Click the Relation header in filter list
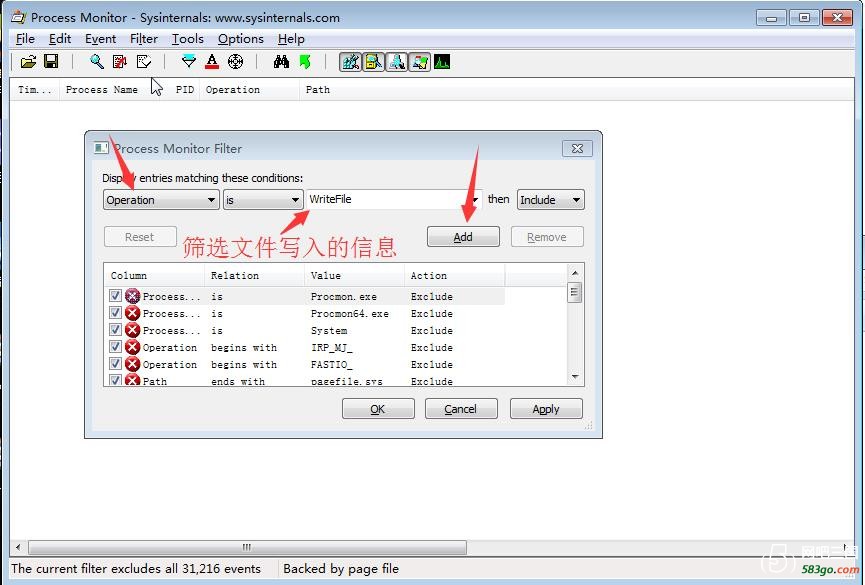The width and height of the screenshot is (865, 585). coord(254,275)
